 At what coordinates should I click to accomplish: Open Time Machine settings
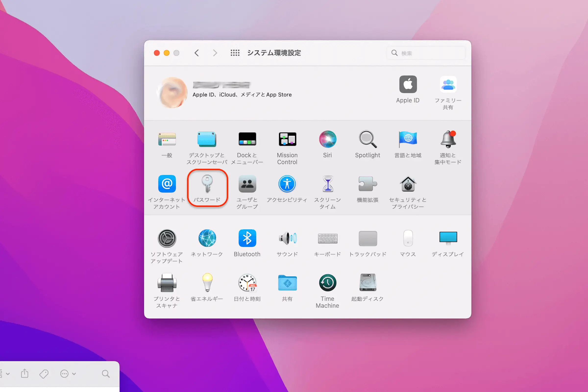click(x=327, y=283)
